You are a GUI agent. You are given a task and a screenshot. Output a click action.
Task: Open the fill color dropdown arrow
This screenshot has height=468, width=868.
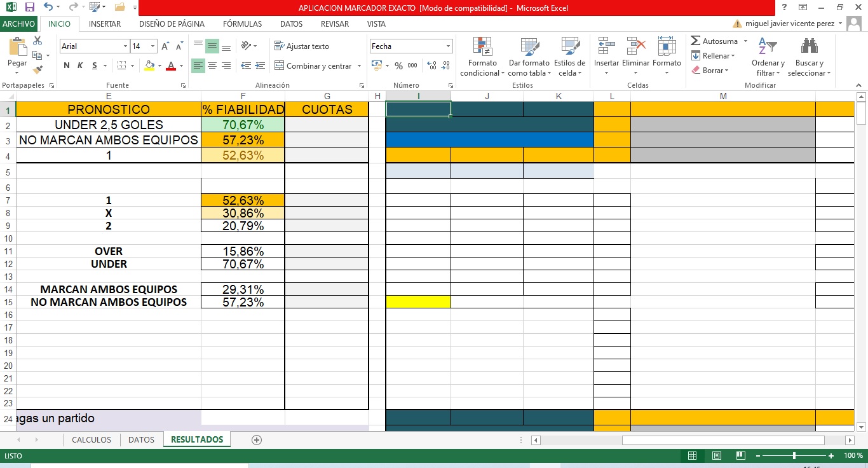(159, 65)
